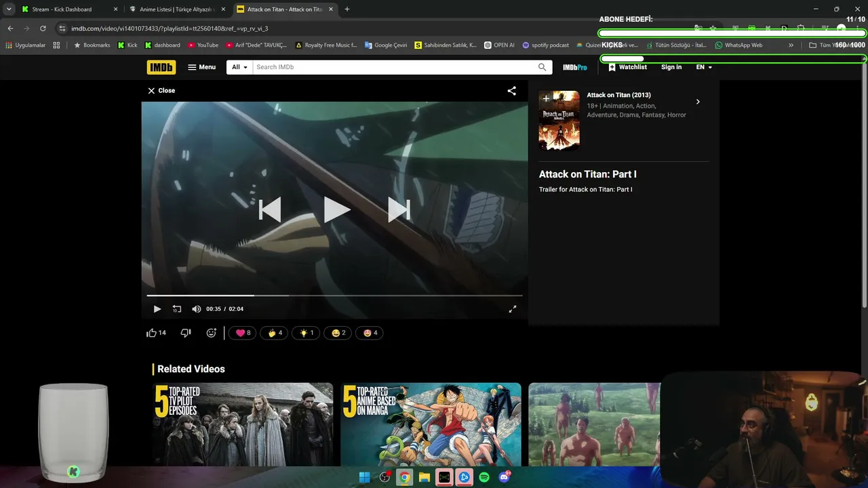868x488 pixels.
Task: Open Top-Rated Anime Based on Manga video
Action: [x=431, y=424]
